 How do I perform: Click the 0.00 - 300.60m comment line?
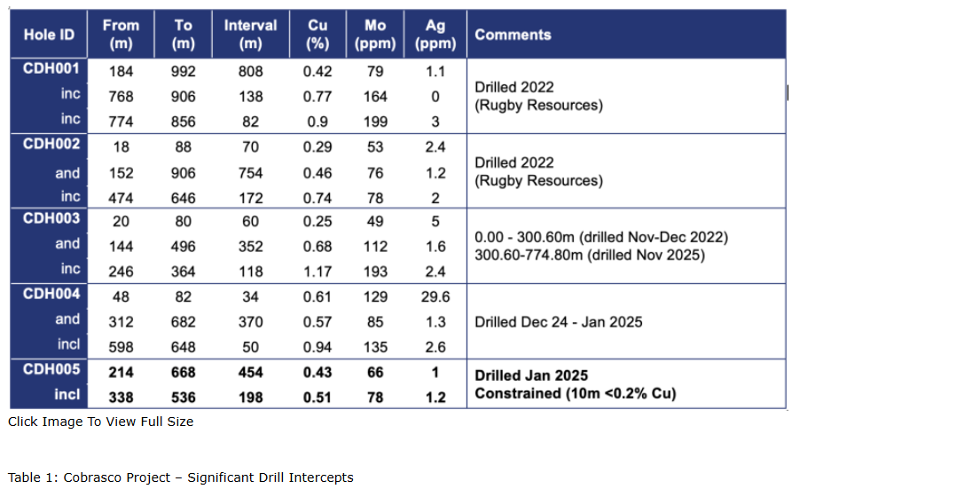(601, 238)
